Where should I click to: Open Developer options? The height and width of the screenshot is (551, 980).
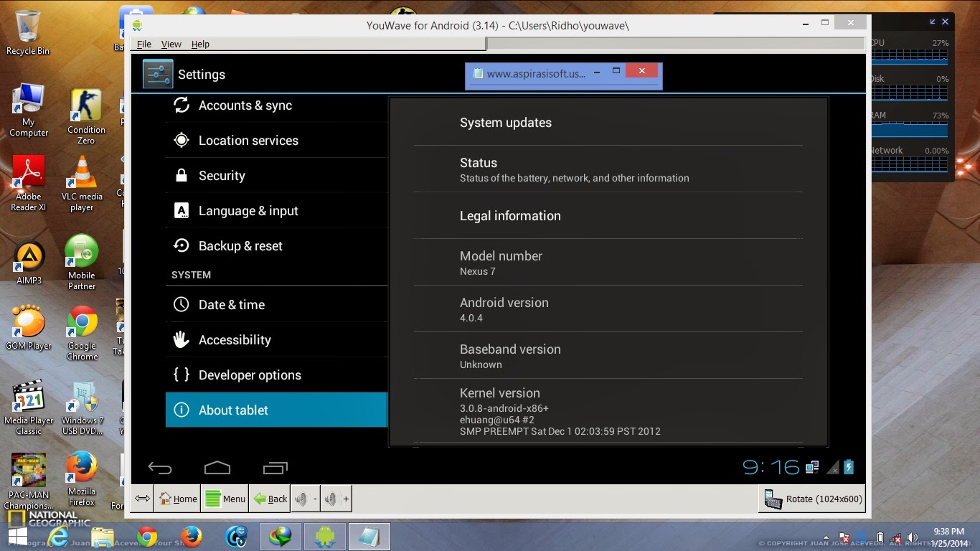(276, 375)
